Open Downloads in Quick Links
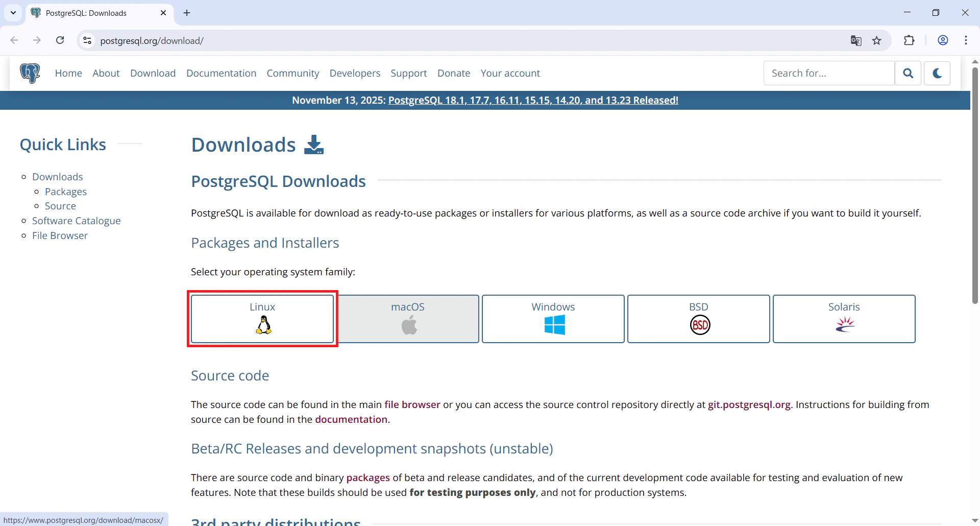980x526 pixels. (x=58, y=177)
